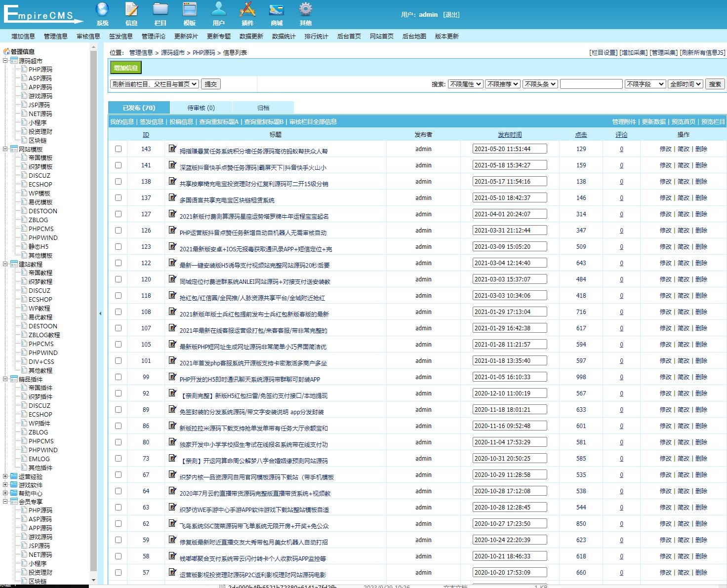Image resolution: width=727 pixels, height=588 pixels.
Task: Check the checkbox for row ID 143
Action: point(118,149)
